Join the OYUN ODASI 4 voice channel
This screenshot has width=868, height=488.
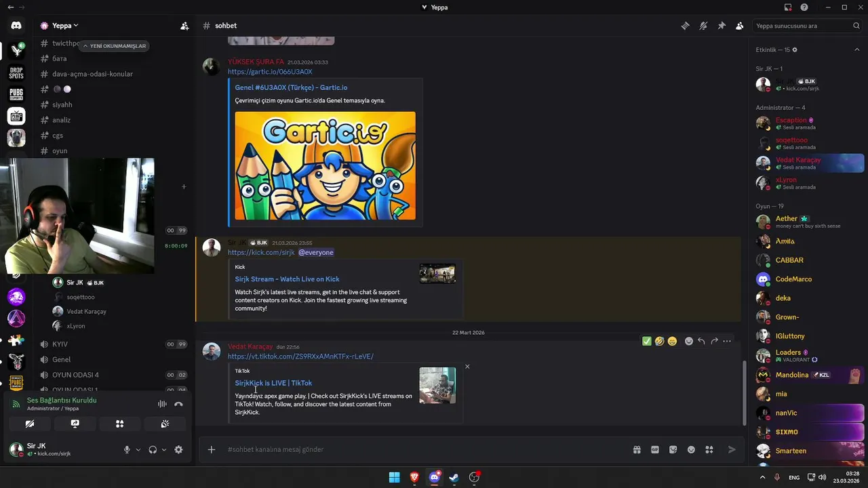coord(75,375)
